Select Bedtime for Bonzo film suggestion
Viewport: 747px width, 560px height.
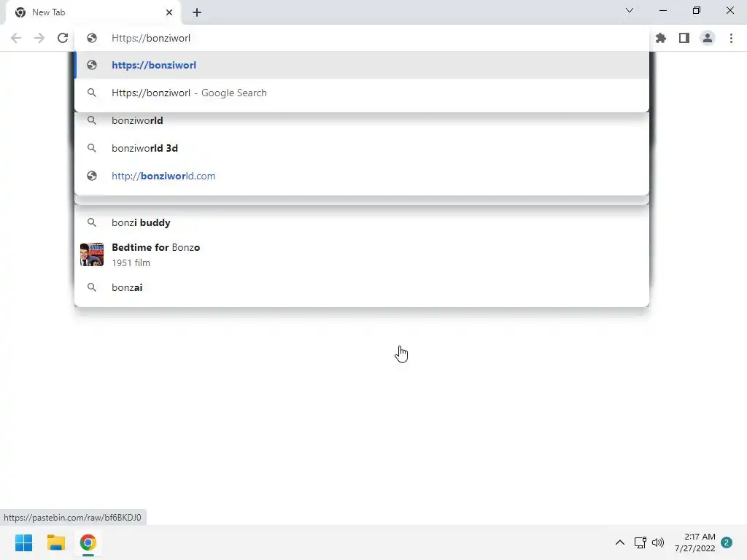click(x=362, y=254)
